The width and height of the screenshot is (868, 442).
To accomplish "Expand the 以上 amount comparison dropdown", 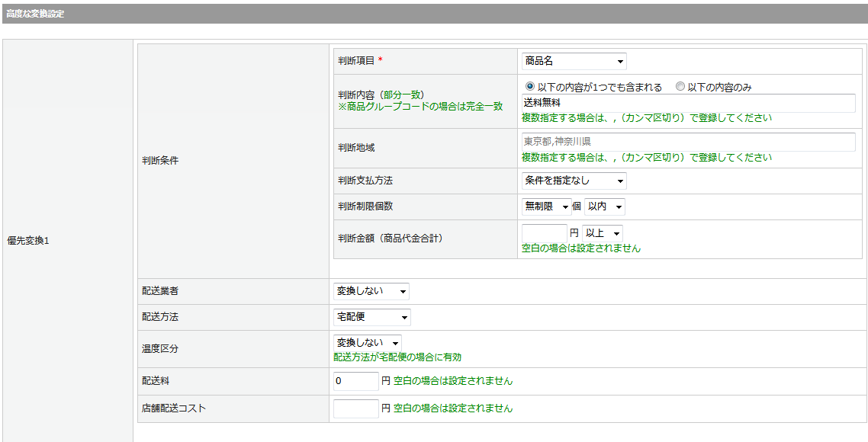I will pos(603,232).
